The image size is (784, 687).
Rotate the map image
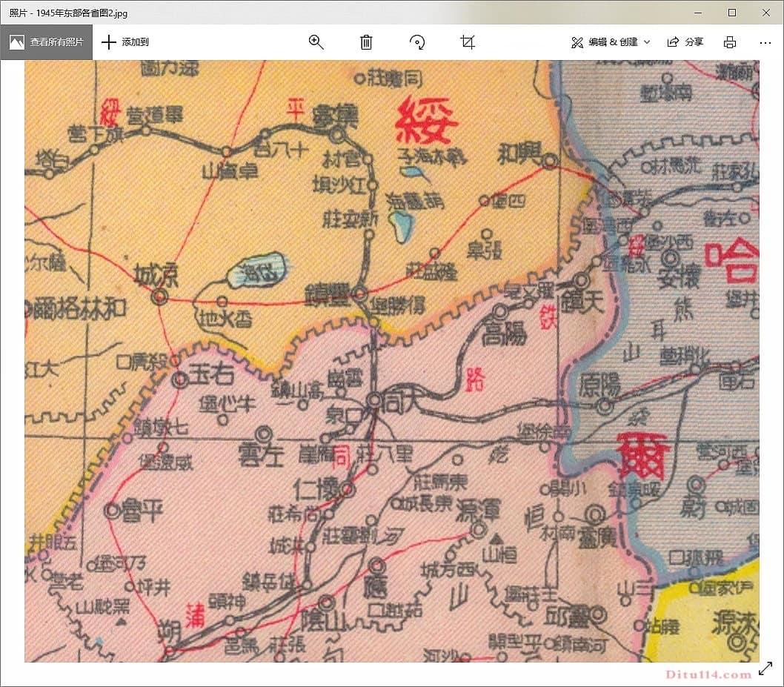point(417,42)
